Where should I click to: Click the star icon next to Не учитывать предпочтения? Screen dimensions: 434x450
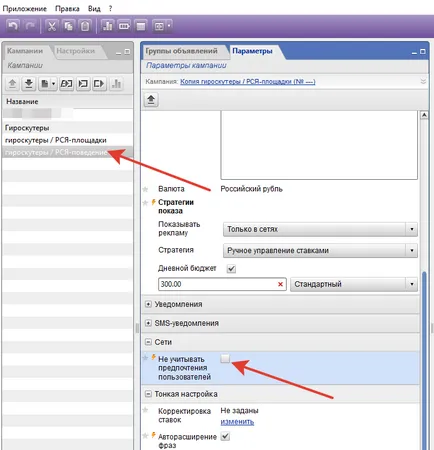(145, 358)
